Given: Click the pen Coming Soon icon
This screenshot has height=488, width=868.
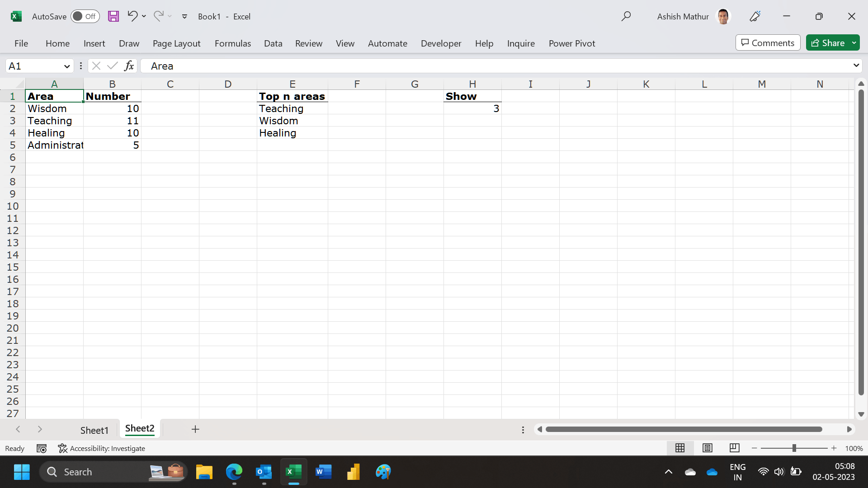Looking at the screenshot, I should tap(755, 16).
